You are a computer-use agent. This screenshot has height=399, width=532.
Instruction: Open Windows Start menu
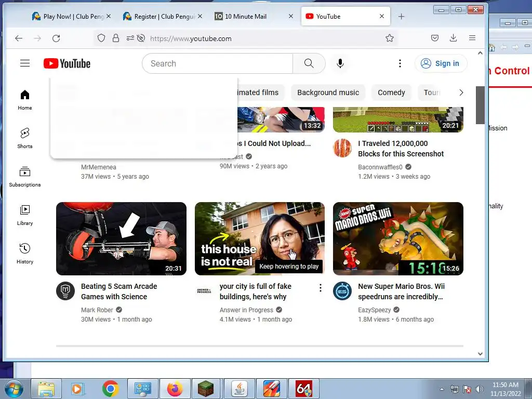point(14,389)
